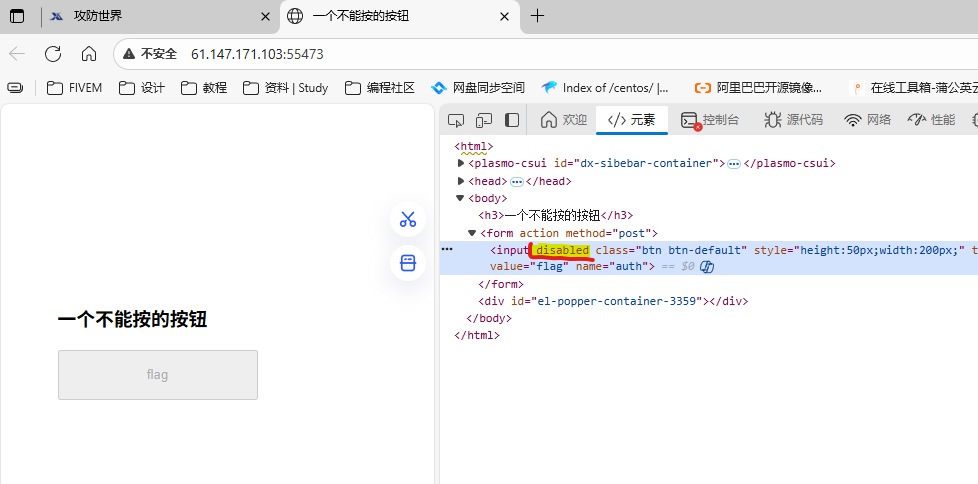Viewport: 978px width, 484px height.
Task: Activate the inspect element picker tool
Action: tap(456, 120)
